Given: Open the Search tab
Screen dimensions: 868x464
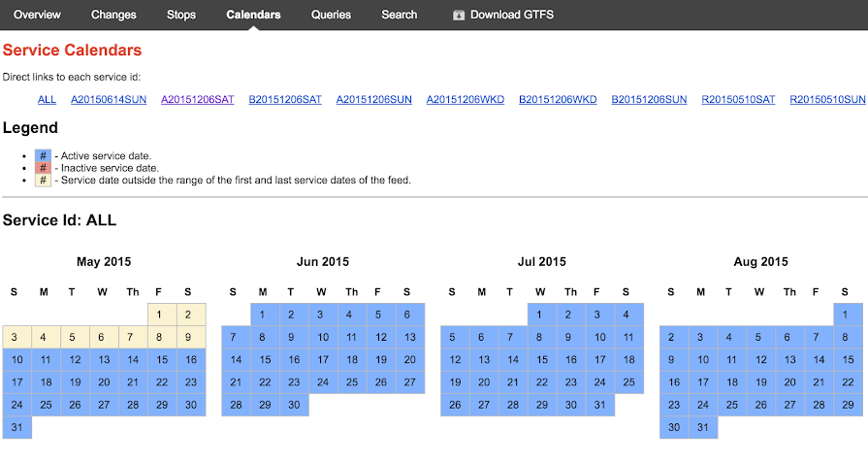Looking at the screenshot, I should (400, 15).
